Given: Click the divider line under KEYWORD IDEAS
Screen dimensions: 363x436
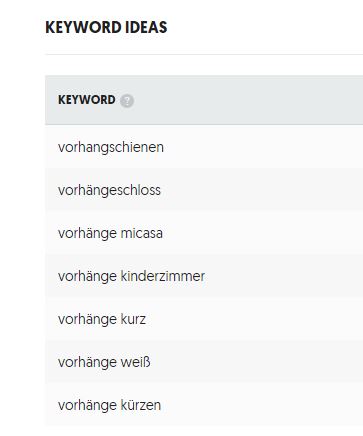Looking at the screenshot, I should click(204, 54).
